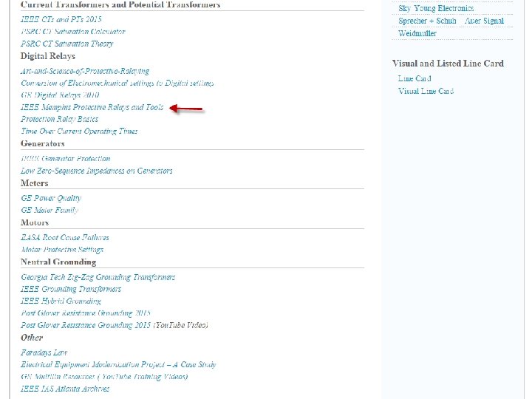Open PSRC CT Saturation Calculator link
The height and width of the screenshot is (399, 532).
[73, 32]
